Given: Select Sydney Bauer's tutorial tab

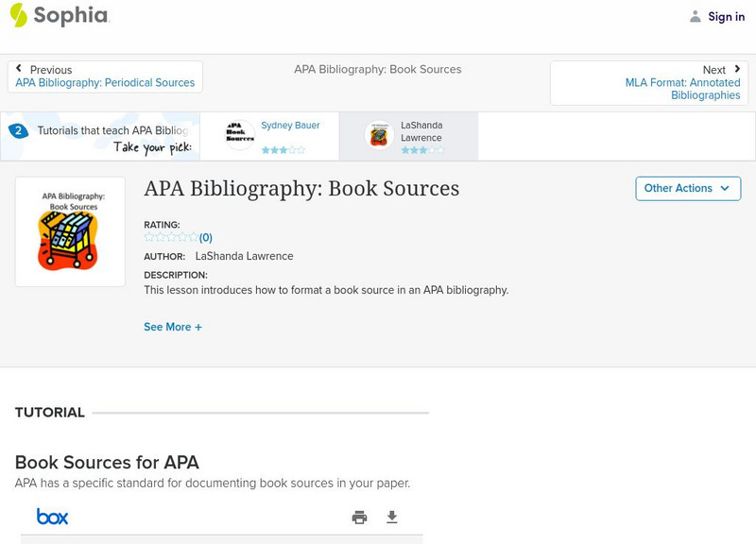Looking at the screenshot, I should (x=290, y=126).
